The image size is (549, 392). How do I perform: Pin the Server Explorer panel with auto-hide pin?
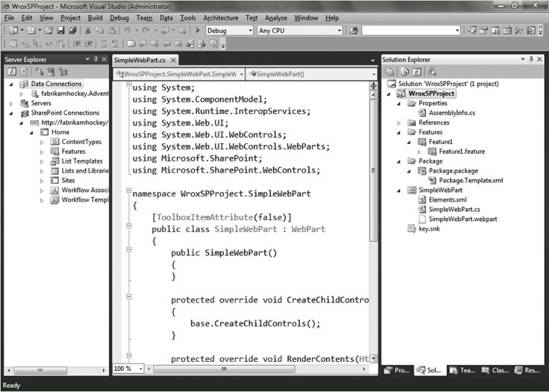click(x=96, y=59)
